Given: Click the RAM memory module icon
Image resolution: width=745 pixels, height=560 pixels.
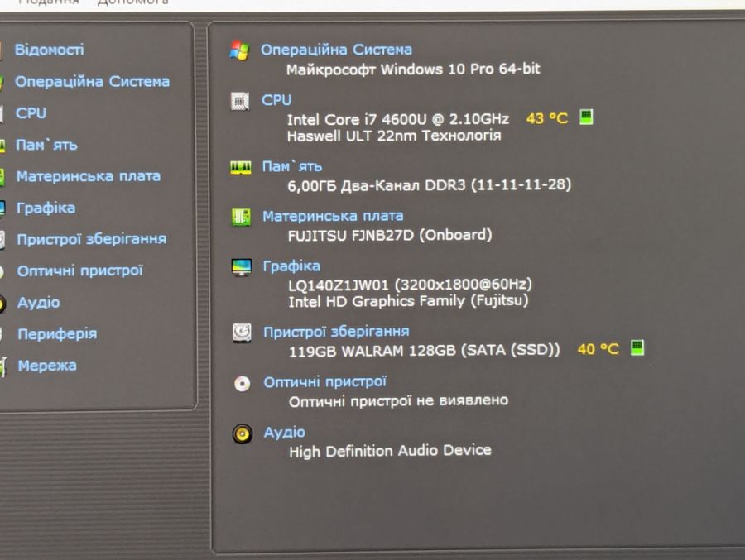Looking at the screenshot, I should coord(241,168).
